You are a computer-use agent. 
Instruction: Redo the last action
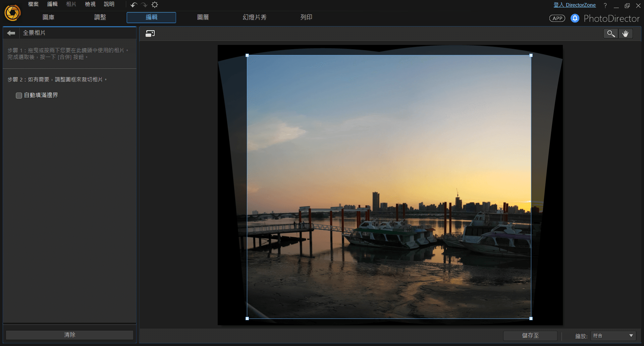point(144,5)
